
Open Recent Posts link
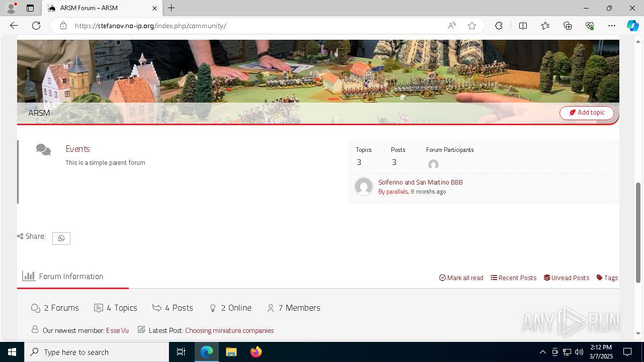click(x=514, y=278)
